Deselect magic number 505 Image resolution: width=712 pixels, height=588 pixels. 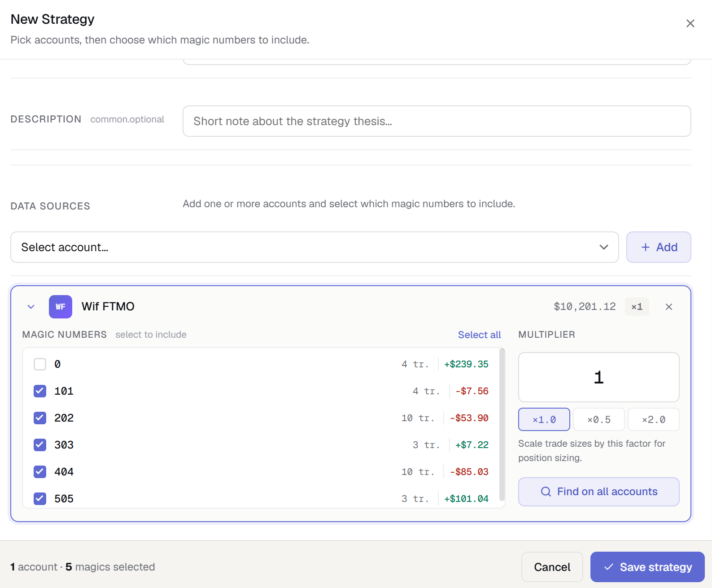pos(40,499)
